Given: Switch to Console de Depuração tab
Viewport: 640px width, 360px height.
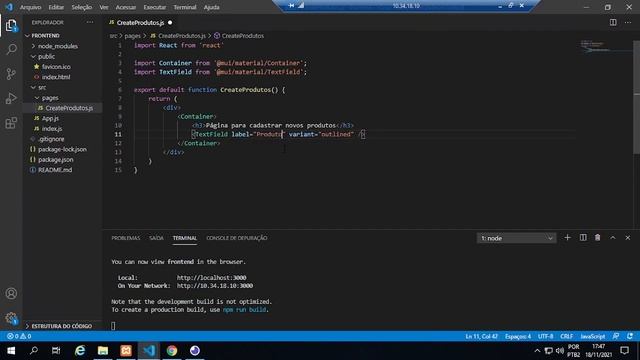Looking at the screenshot, I should (237, 238).
